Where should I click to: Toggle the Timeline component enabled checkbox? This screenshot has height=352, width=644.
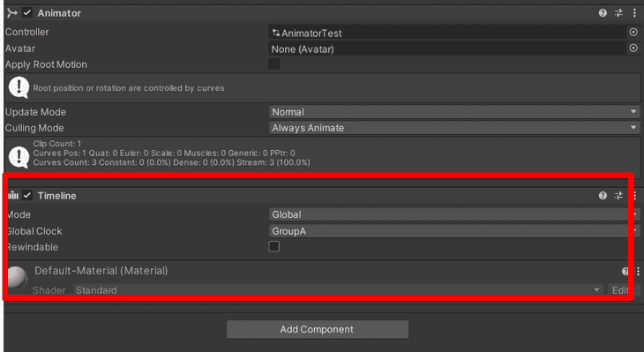27,195
